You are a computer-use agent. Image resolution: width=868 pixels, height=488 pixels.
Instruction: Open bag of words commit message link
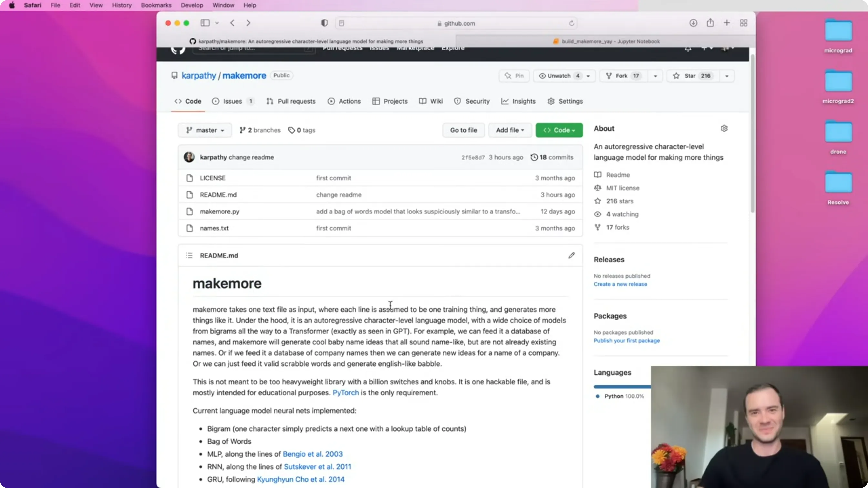pyautogui.click(x=418, y=211)
